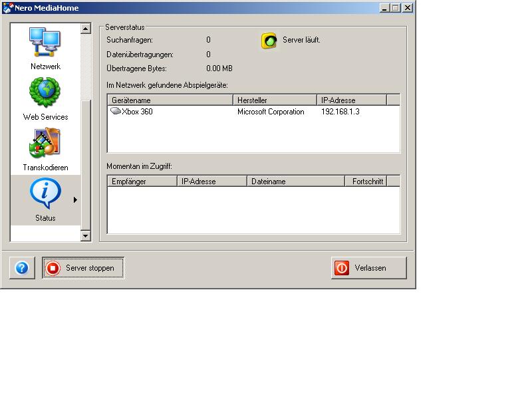The height and width of the screenshot is (399, 532).
Task: Click the Server stoppen button
Action: tap(83, 268)
